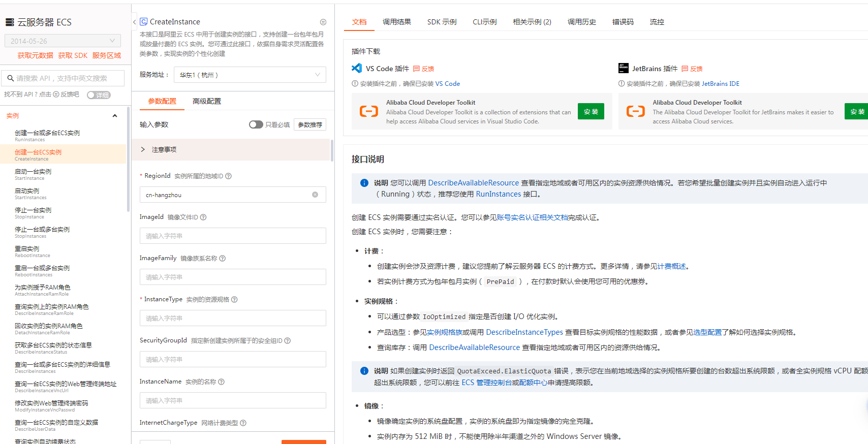Switch to the 调用结果 tab
Screen dimensions: 868x444
pos(397,22)
